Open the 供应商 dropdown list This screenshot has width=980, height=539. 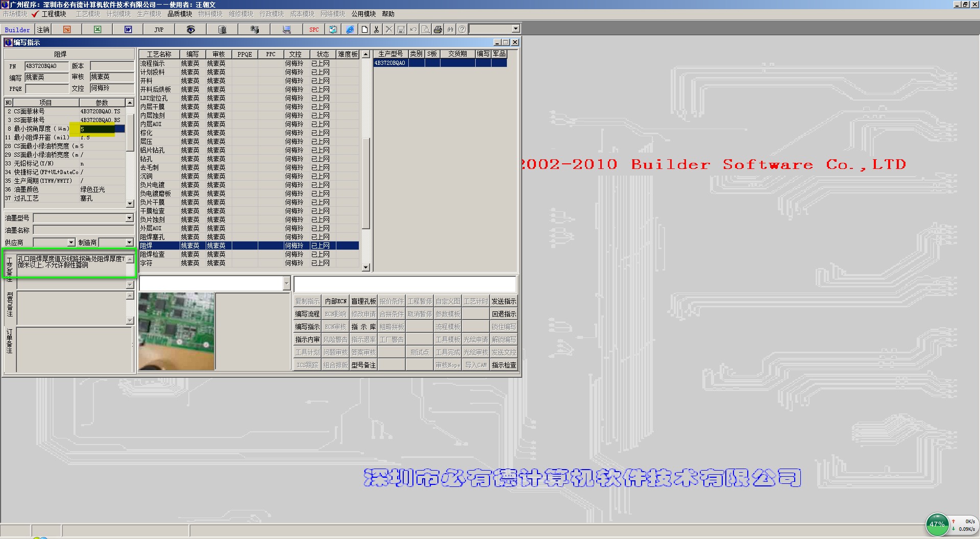click(x=71, y=242)
